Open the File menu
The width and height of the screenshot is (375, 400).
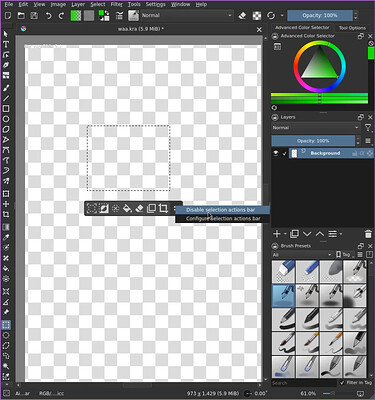tap(9, 4)
